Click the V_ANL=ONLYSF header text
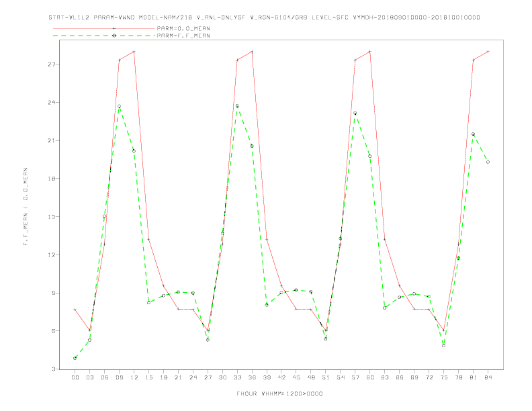This screenshot has height=411, width=532. pyautogui.click(x=221, y=17)
